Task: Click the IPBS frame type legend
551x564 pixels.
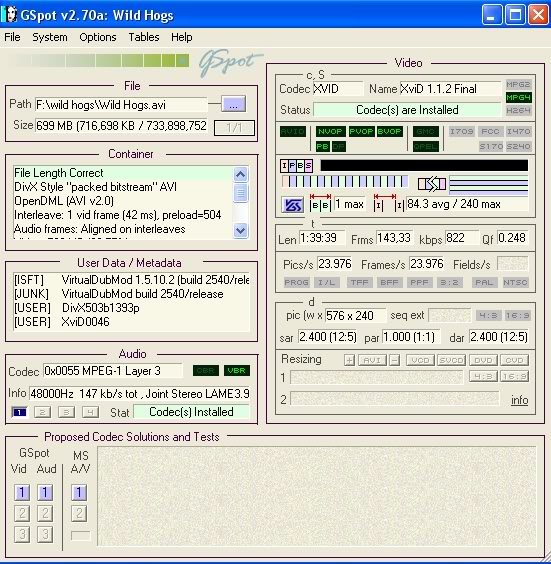Action: click(x=297, y=166)
